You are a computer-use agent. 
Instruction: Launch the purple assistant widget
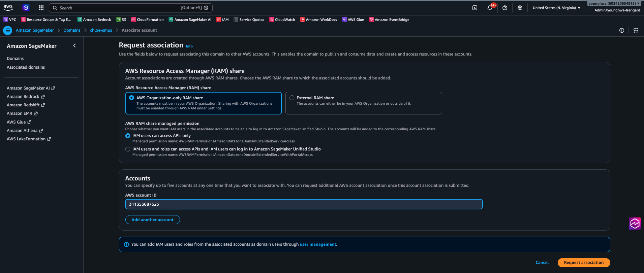(635, 224)
